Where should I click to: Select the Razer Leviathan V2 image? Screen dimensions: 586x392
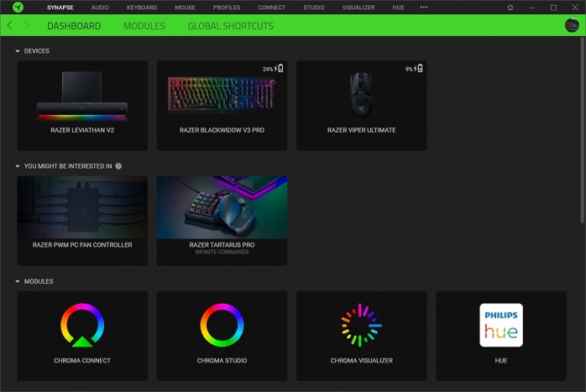82,96
